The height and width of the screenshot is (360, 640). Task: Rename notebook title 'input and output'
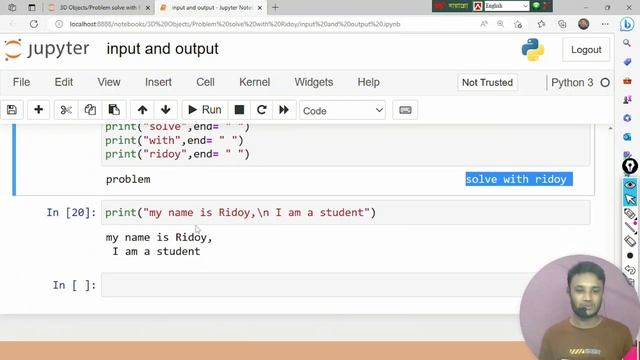[x=162, y=49]
